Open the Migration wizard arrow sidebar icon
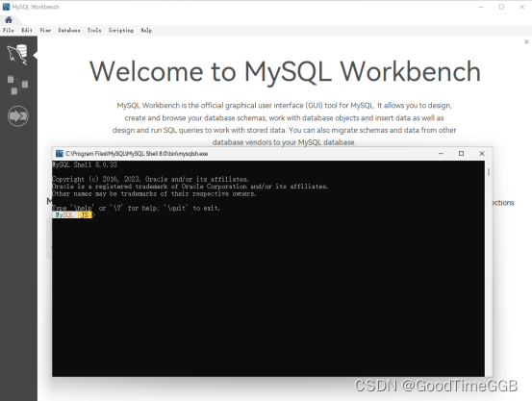 (18, 116)
